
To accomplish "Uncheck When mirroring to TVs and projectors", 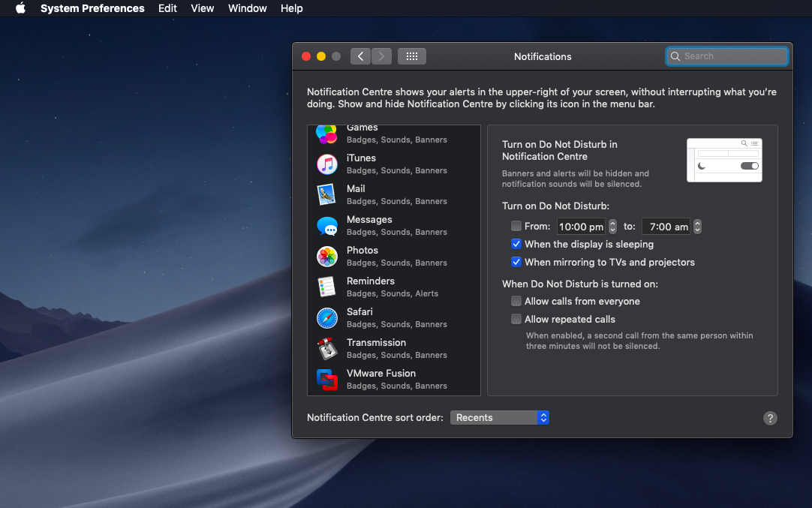I will [516, 262].
